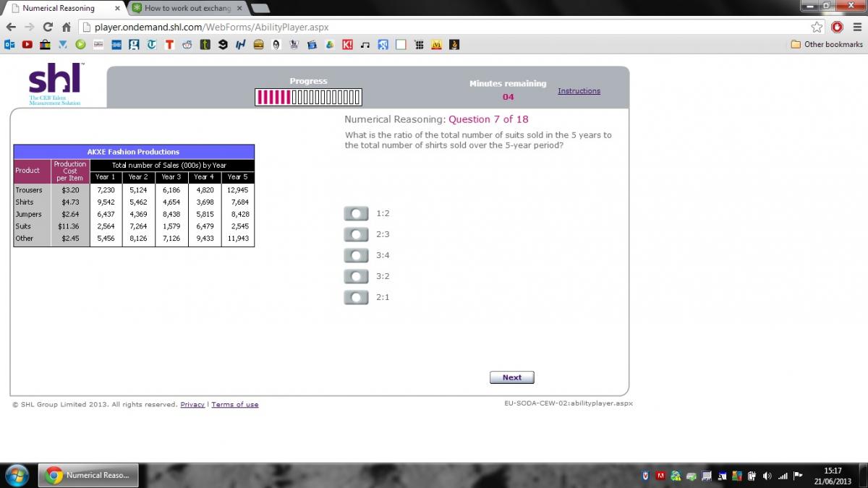
Task: Close the 'How to work out exchang' tab
Action: click(x=239, y=9)
